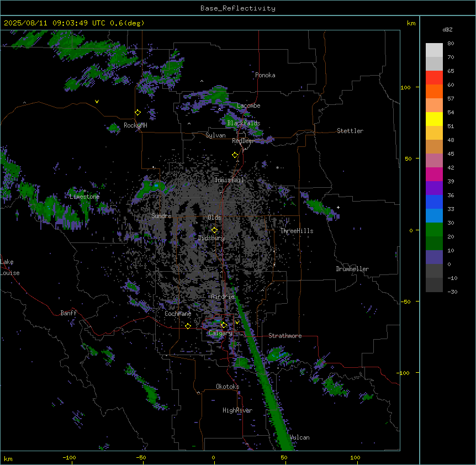This screenshot has height=465, width=476.
Task: Click the Okotoks town label
Action: 228,387
